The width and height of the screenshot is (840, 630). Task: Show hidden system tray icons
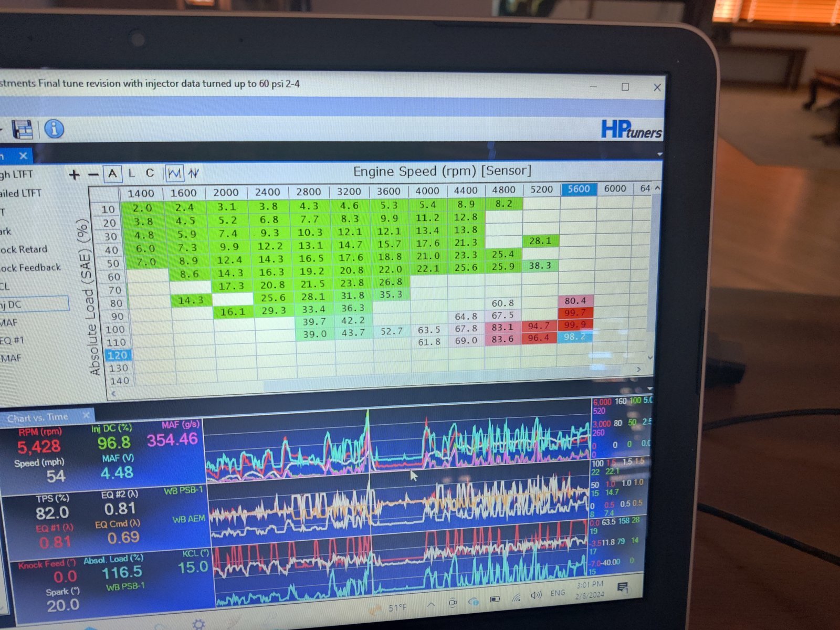[431, 605]
